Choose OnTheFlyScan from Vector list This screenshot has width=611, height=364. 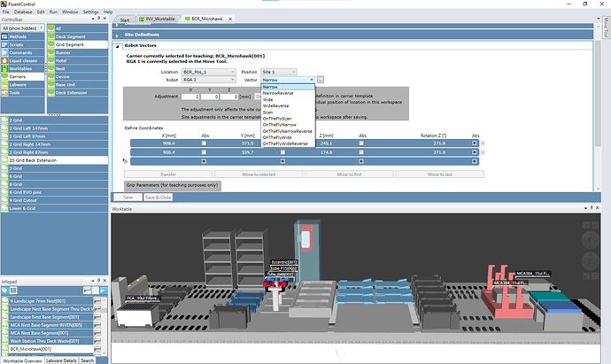(288, 119)
